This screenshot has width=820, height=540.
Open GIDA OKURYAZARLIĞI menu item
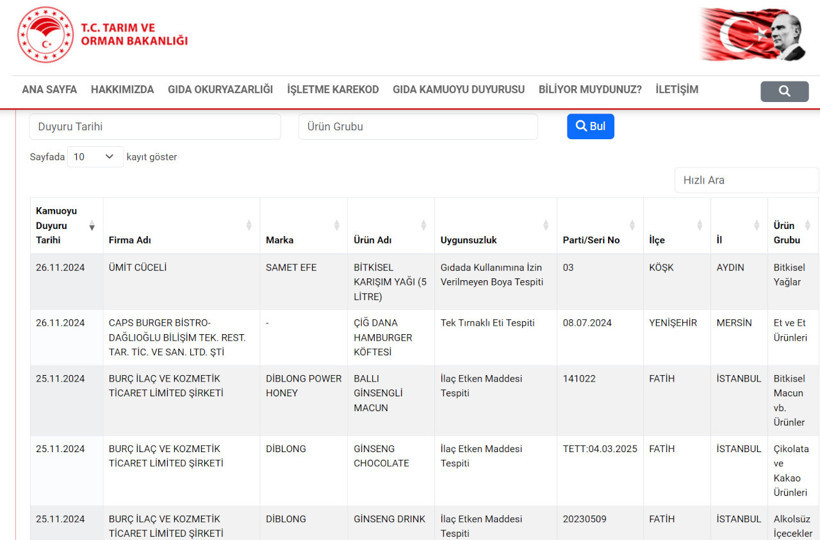[220, 89]
